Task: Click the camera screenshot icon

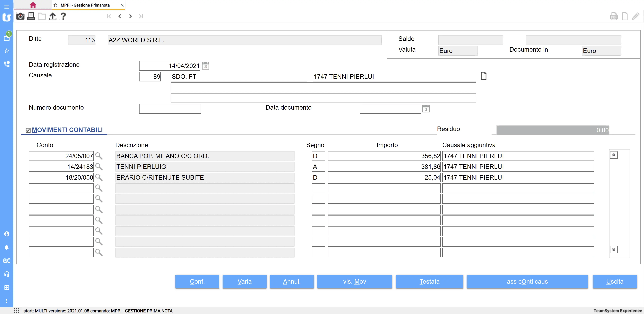Action: [x=20, y=16]
